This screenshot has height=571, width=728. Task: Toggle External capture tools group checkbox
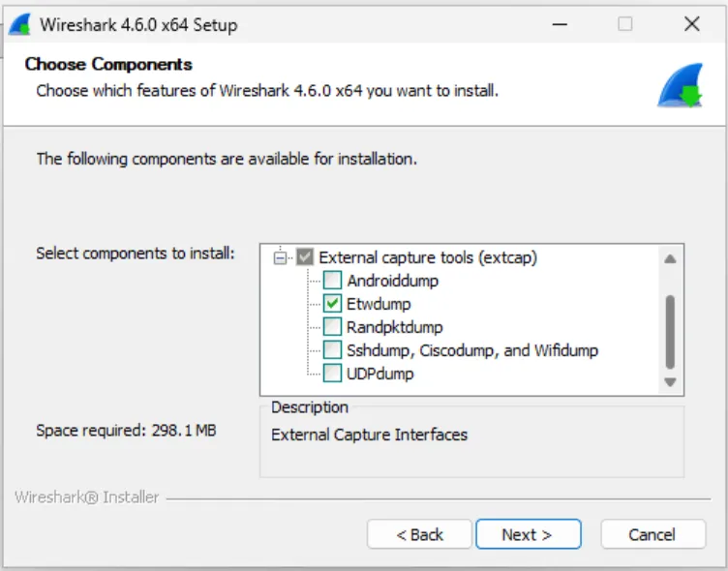tap(305, 257)
